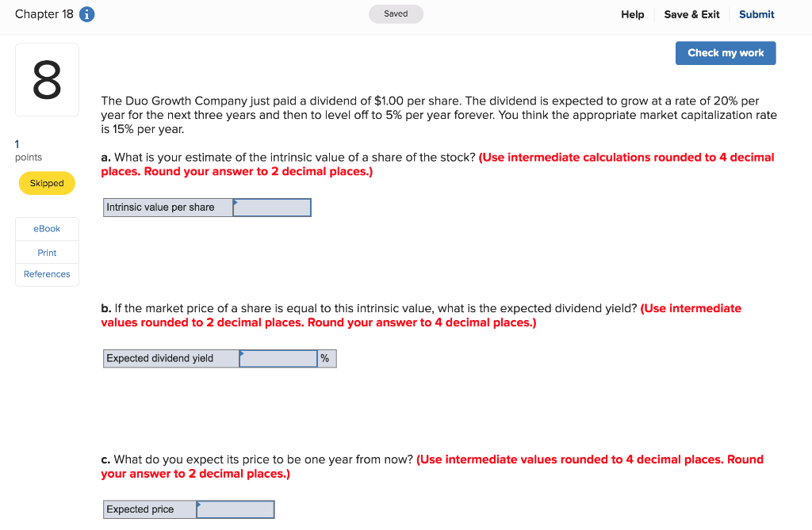812x530 pixels.
Task: Open the eBook link
Action: click(47, 229)
